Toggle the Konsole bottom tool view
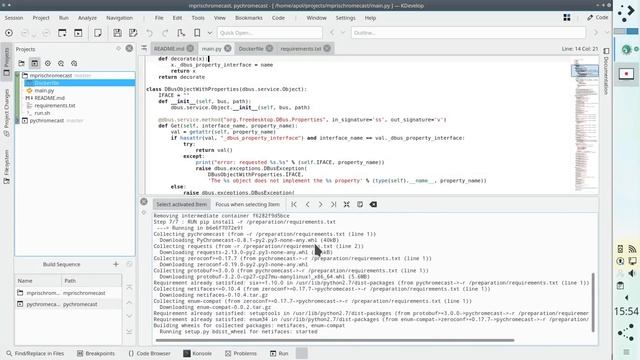 point(198,353)
